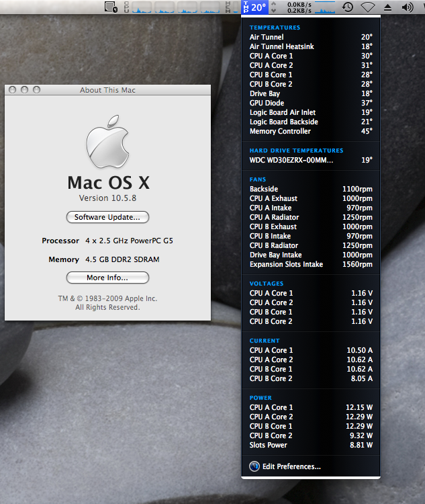Select the Expansion Slots Intake fan row
This screenshot has width=425, height=504.
tap(311, 264)
